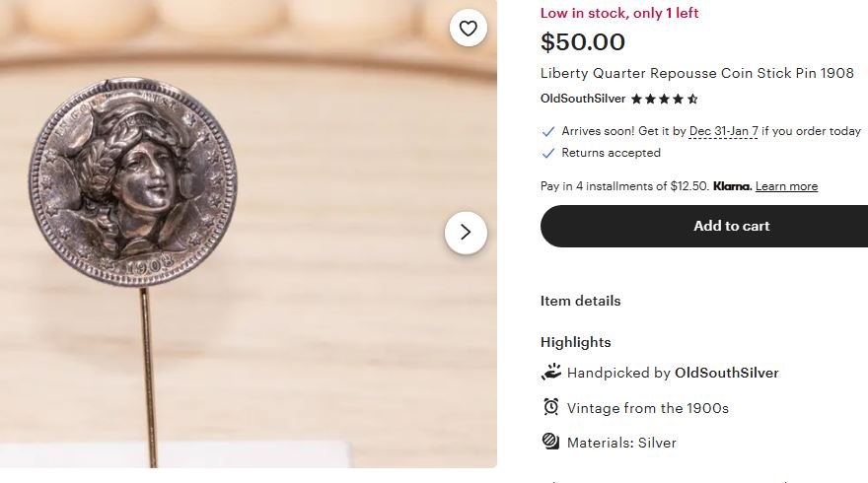Click the Liberty Quarter listing title

pos(697,73)
